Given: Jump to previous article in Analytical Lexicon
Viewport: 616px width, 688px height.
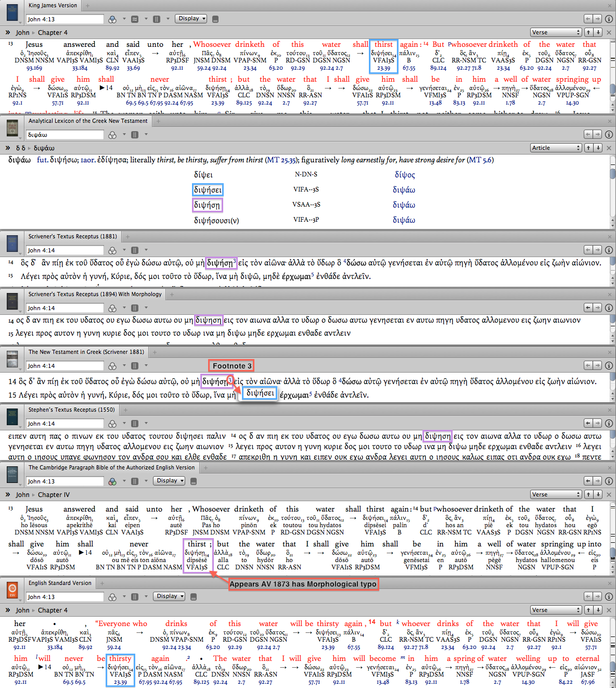Looking at the screenshot, I should 589,148.
